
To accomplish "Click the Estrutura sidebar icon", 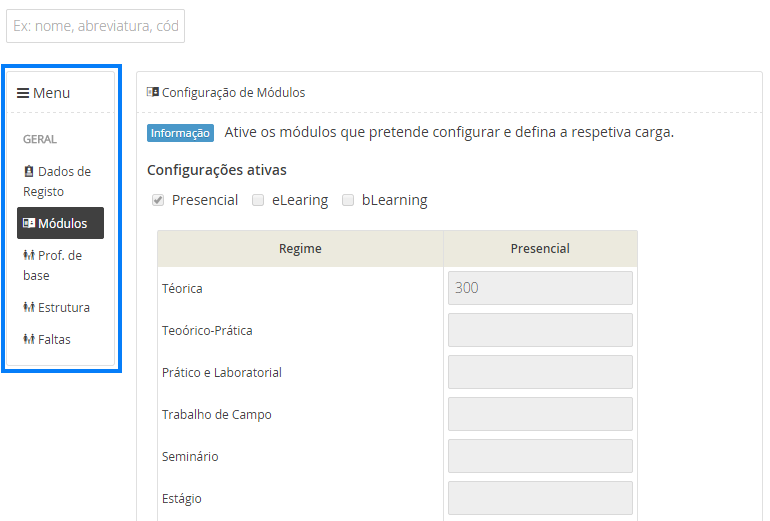I will point(29,307).
